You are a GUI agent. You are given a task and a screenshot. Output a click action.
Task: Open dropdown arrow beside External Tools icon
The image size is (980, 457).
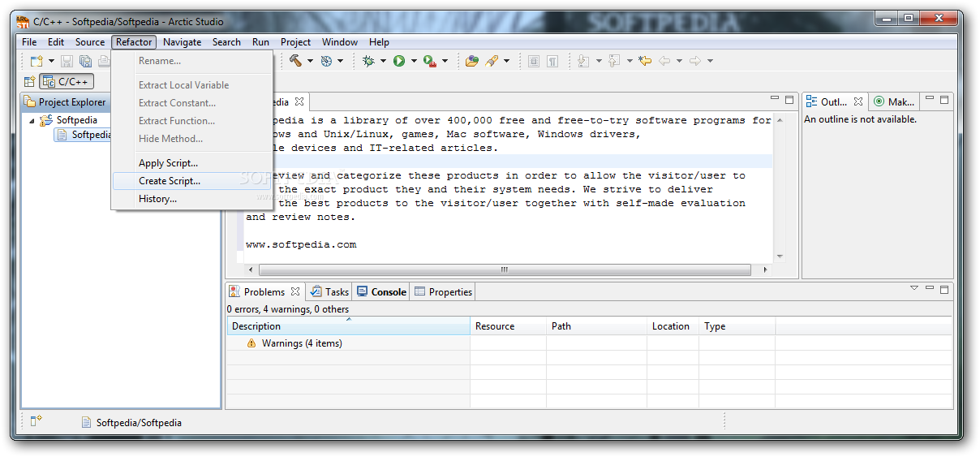tap(445, 61)
